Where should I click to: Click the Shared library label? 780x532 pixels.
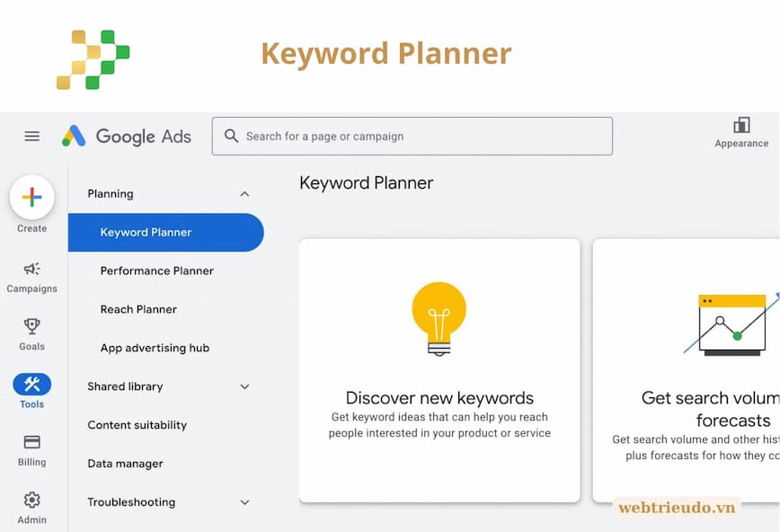[x=126, y=386]
